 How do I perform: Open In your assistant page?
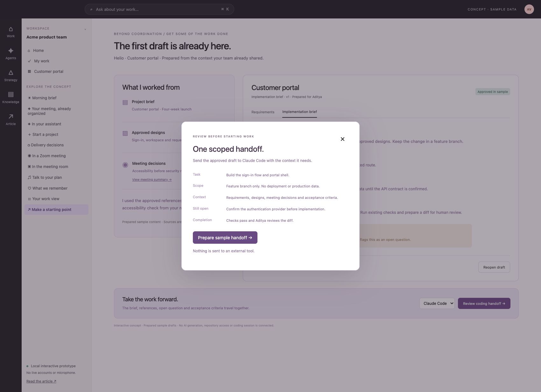pos(56,124)
